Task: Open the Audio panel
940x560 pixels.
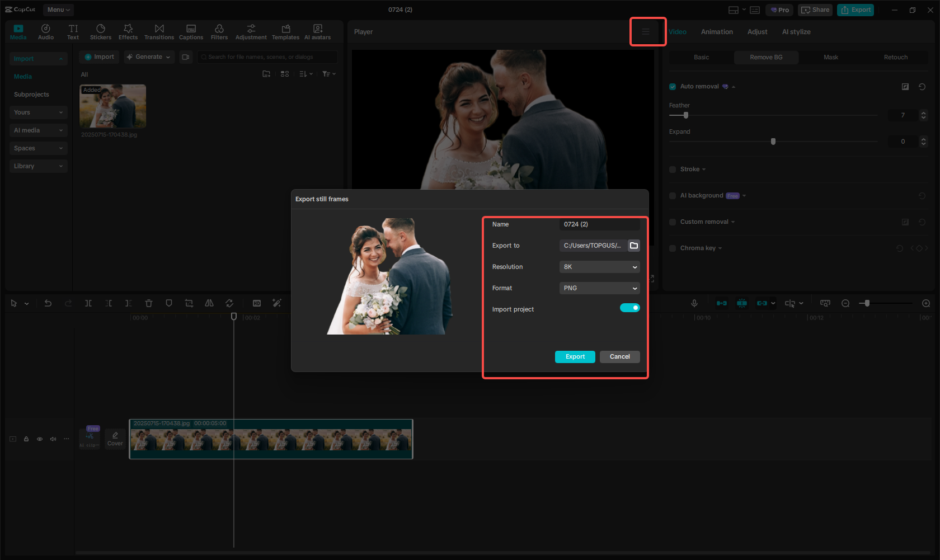Action: [x=45, y=31]
